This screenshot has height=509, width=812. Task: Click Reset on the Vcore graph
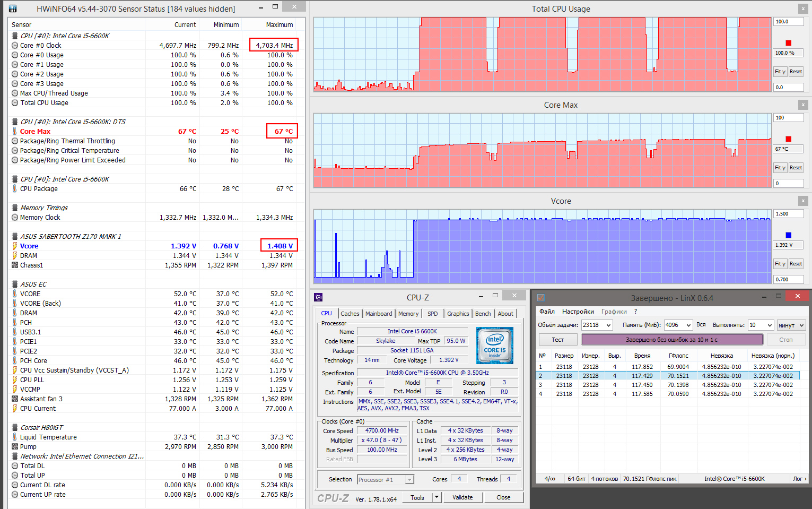(796, 264)
